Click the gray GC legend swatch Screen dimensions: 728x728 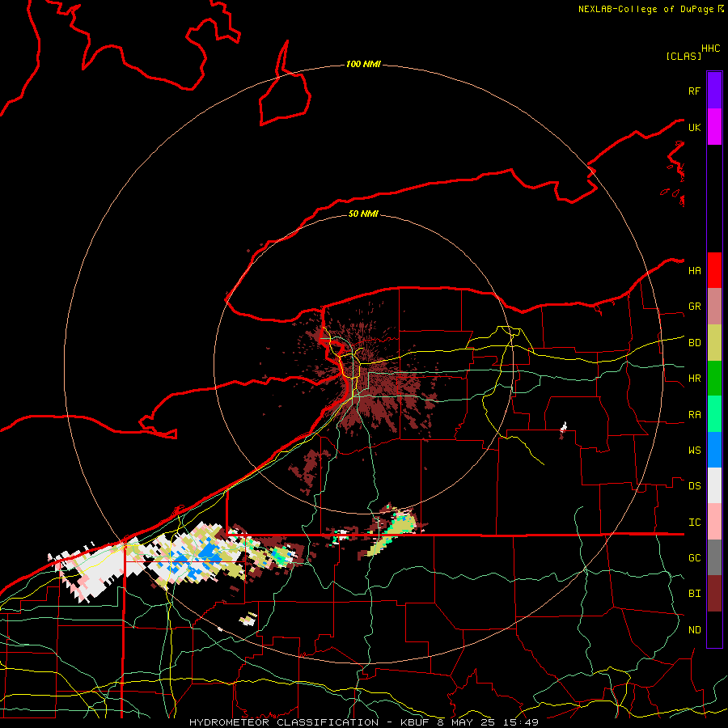[714, 557]
